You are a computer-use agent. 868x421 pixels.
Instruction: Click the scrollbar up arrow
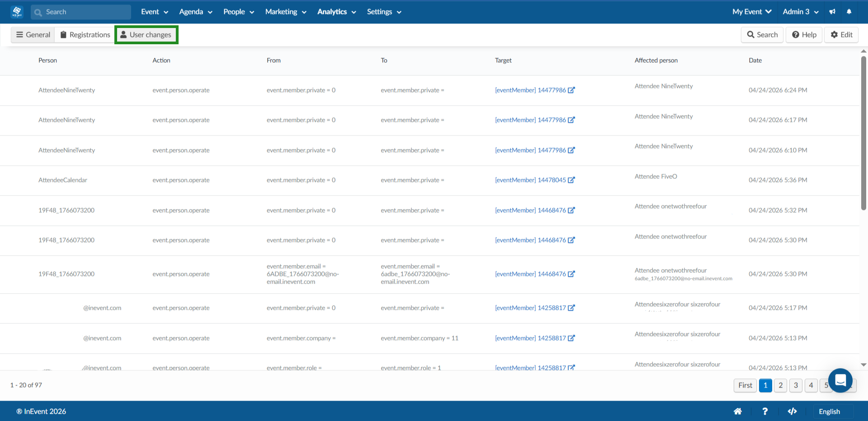point(863,51)
